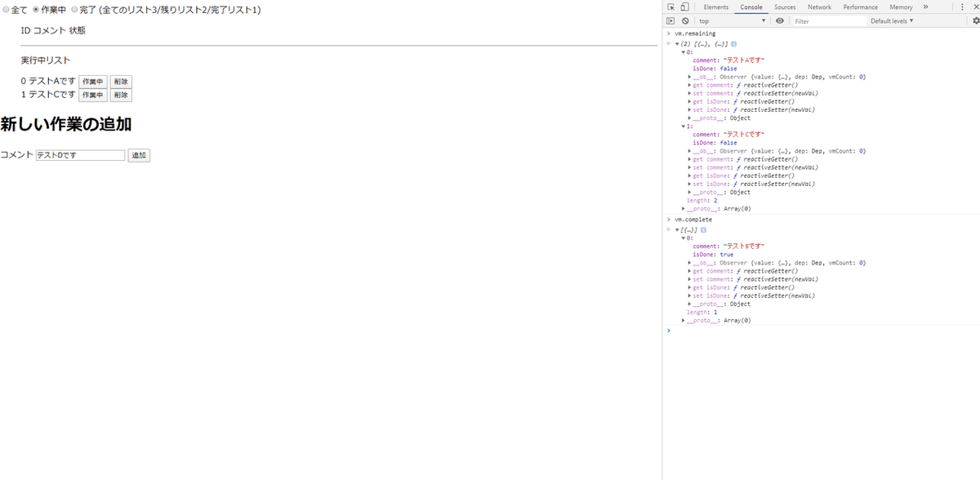Activate DevTools inspect element picker
This screenshot has height=480, width=980.
(670, 7)
